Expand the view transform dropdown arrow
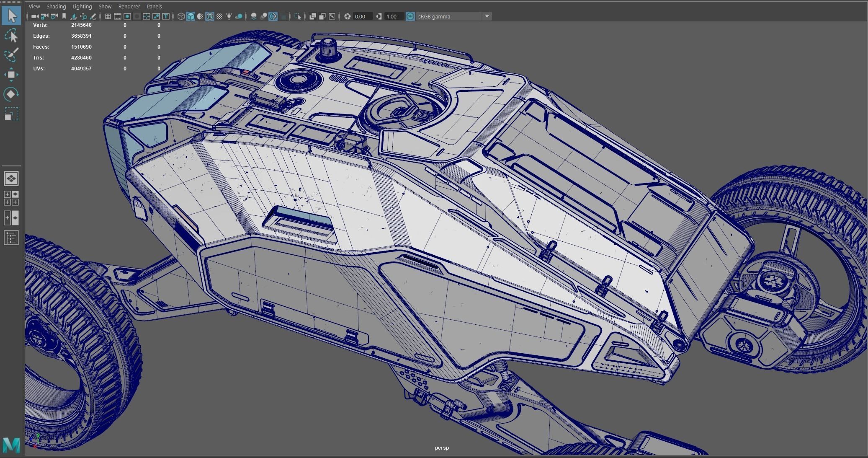Image resolution: width=868 pixels, height=458 pixels. click(487, 16)
